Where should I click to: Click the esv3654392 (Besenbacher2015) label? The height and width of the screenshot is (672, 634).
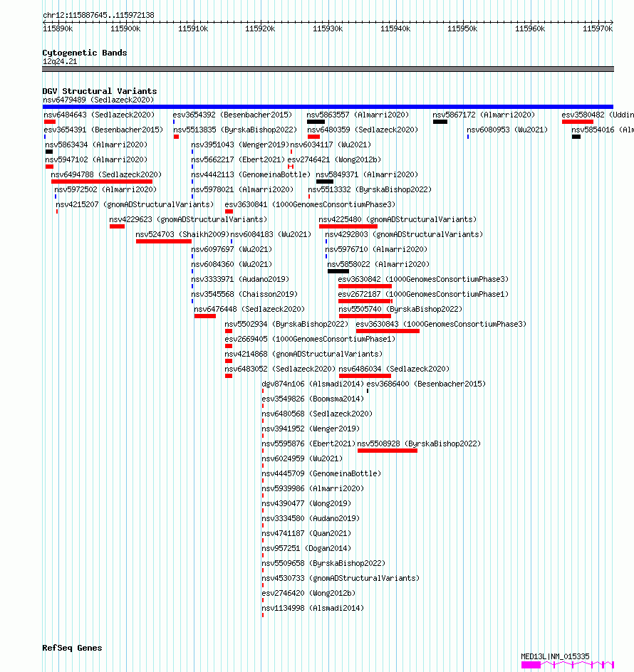click(x=232, y=115)
